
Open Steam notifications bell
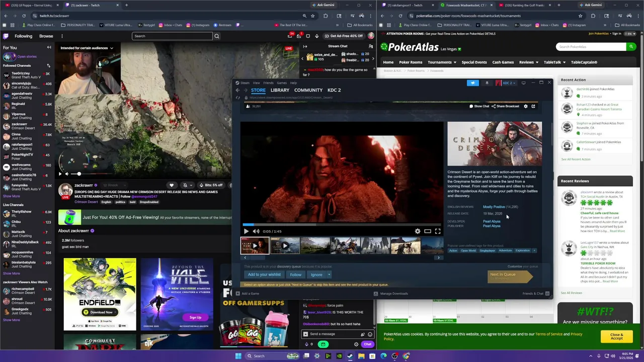pos(487,83)
